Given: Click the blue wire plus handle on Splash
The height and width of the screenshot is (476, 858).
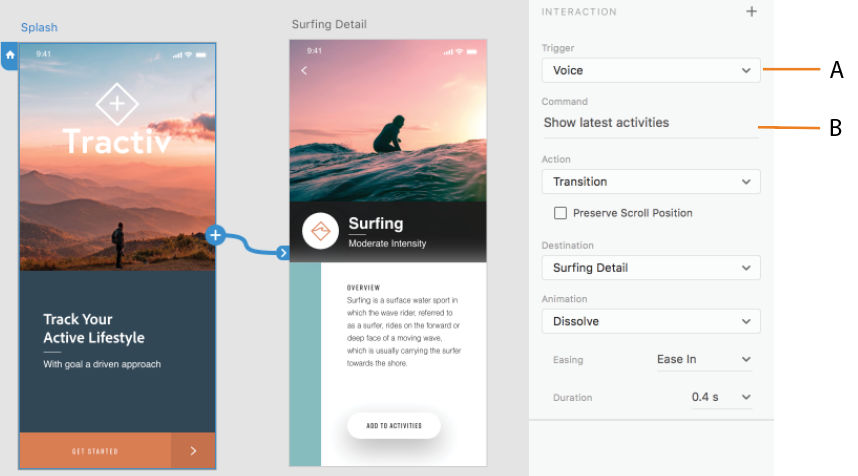Looking at the screenshot, I should [215, 235].
